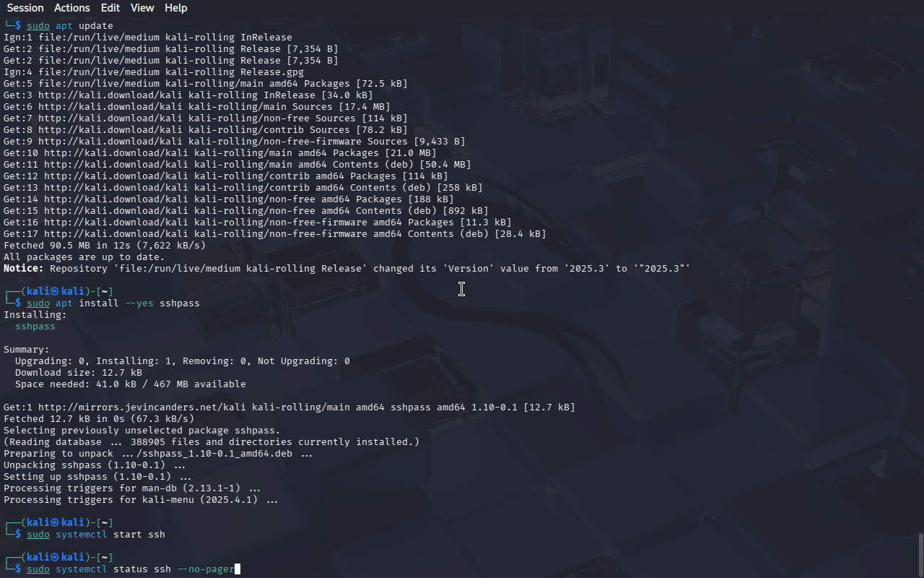Click the bold Notice: label

tap(24, 269)
